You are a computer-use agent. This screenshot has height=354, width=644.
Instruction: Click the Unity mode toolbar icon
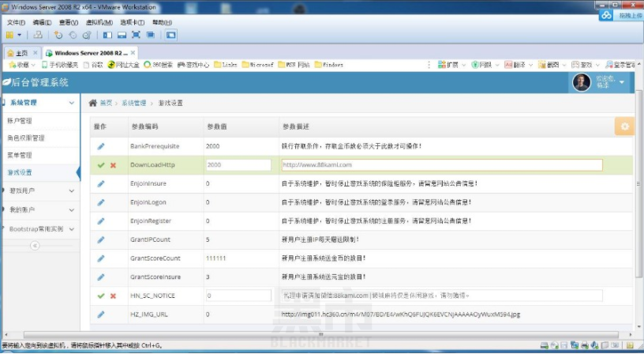[x=150, y=35]
